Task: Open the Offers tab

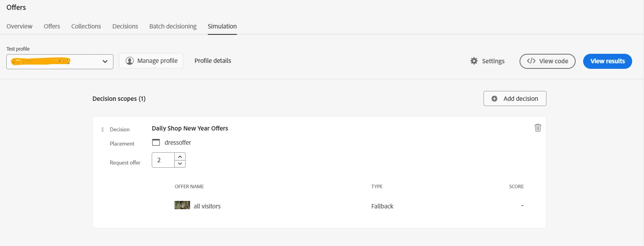Action: click(52, 26)
